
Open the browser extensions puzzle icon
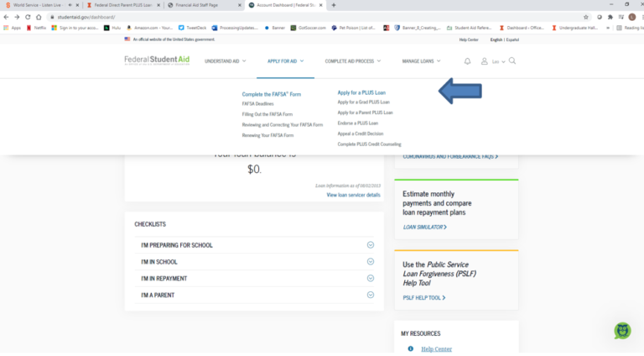610,17
